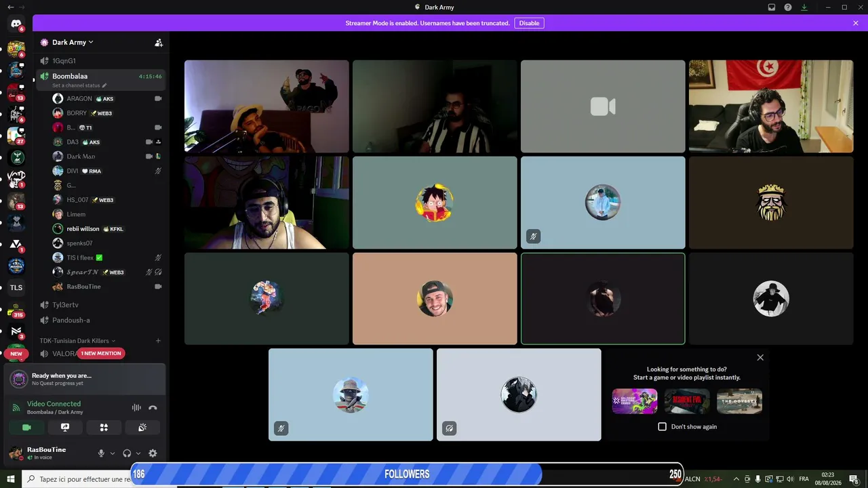Select user spenks07 in voice list
The width and height of the screenshot is (868, 488).
coord(107,243)
